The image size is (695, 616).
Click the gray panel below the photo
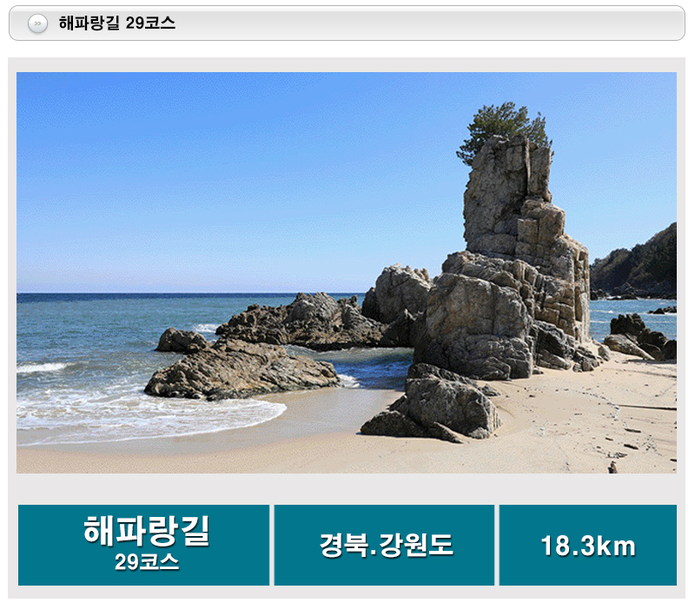pos(347,489)
